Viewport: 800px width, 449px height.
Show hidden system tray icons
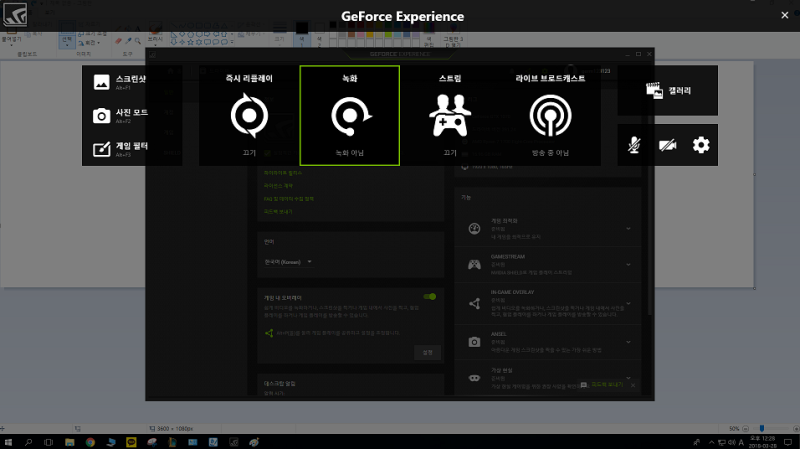[711, 442]
